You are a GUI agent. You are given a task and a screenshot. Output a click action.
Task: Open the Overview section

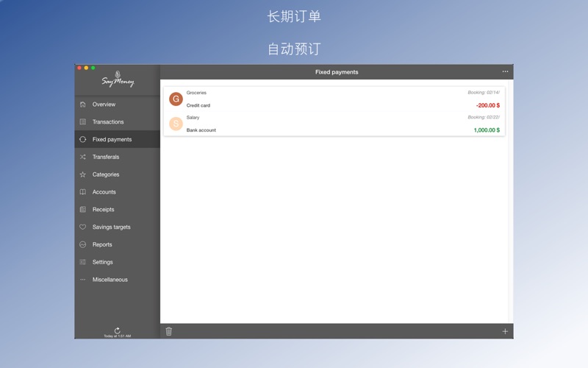point(118,105)
